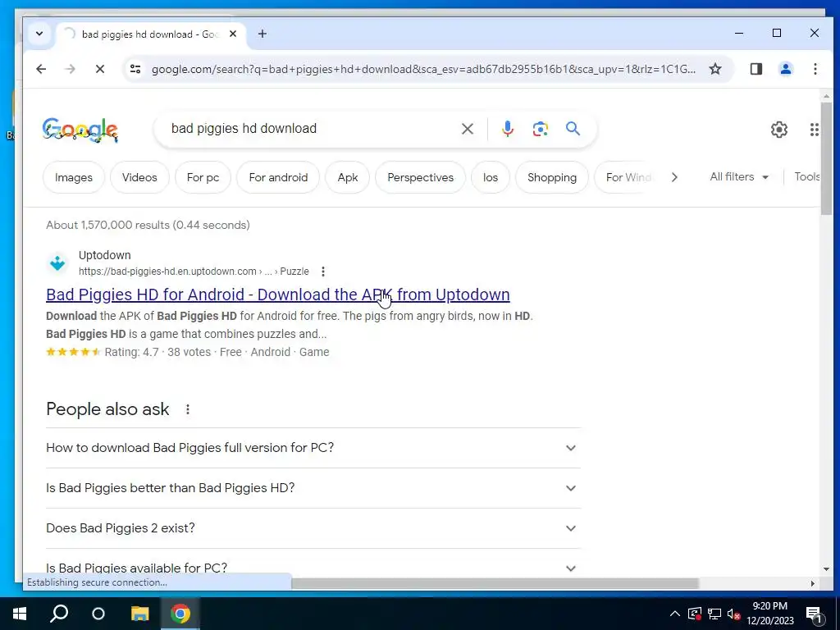Open the Google apps grid
This screenshot has width=840, height=630.
coord(814,129)
